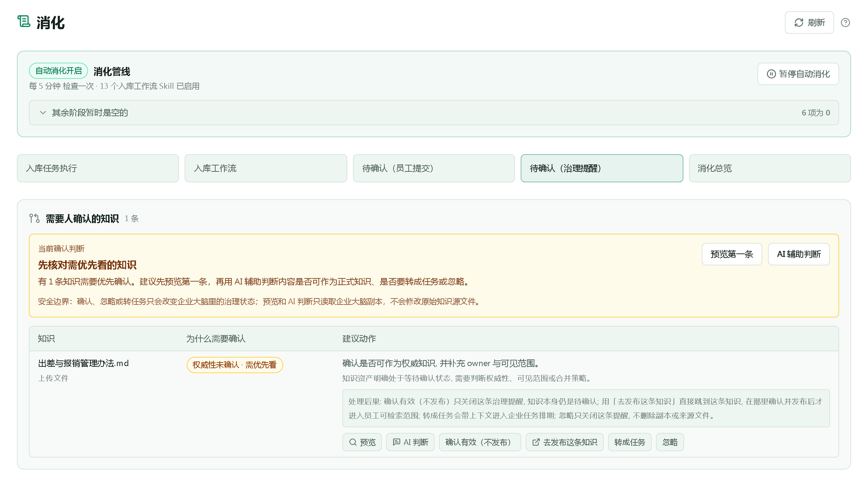Open 待确认（员工提交）tab
868x478 pixels.
(434, 168)
